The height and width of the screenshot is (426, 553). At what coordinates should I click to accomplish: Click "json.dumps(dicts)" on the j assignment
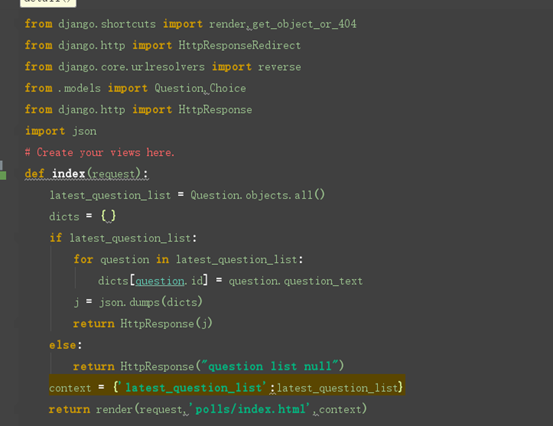click(x=151, y=302)
